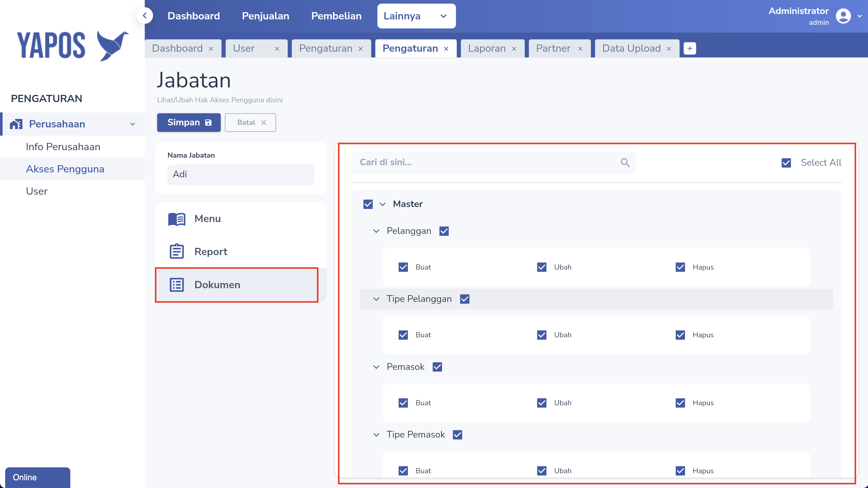This screenshot has height=488, width=868.
Task: Close the active Pengaturan tab
Action: pos(446,49)
